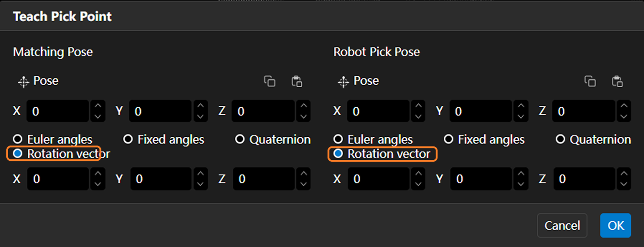Increase Robot Pick Pose position Z value
The image size is (644, 247).
click(x=623, y=106)
